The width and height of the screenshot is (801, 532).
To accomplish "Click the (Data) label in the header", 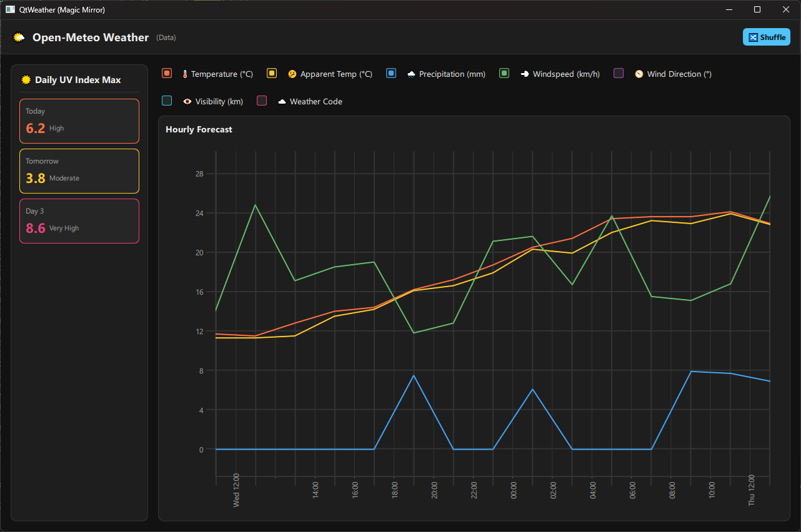I will (x=166, y=37).
